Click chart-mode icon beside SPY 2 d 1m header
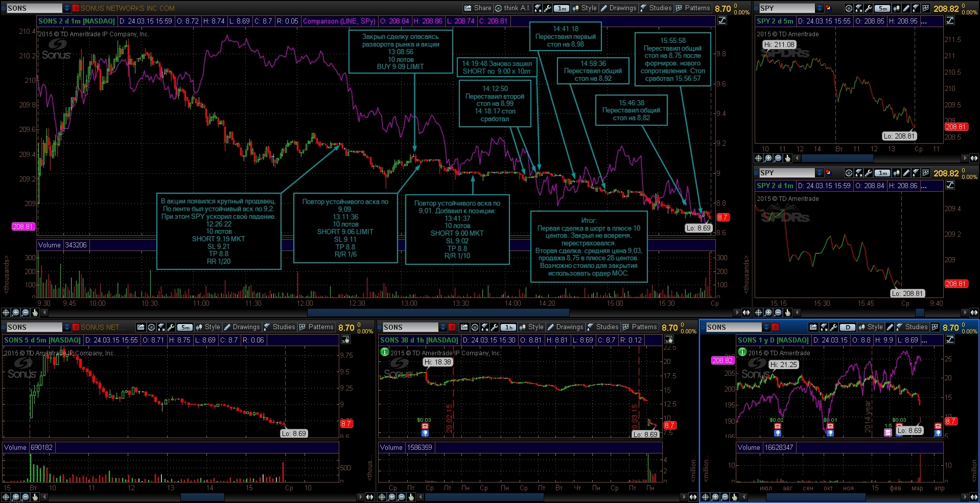Viewport: 980px width, 503px height. coord(950,185)
